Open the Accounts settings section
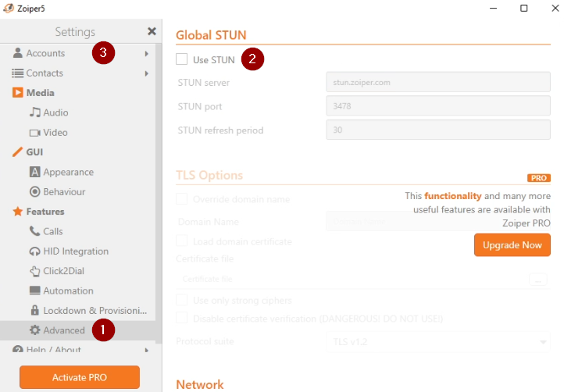 pos(77,53)
